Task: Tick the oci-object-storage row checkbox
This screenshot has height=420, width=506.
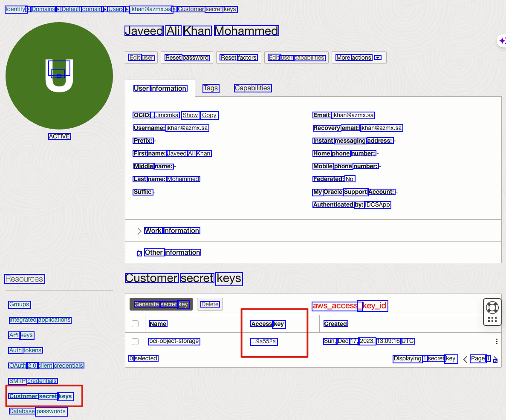Action: (x=135, y=341)
